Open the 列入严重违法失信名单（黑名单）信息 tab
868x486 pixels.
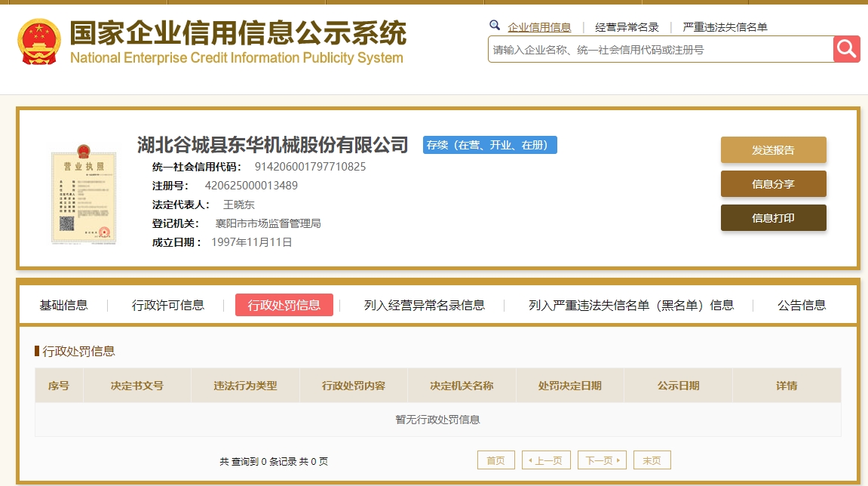(x=631, y=305)
